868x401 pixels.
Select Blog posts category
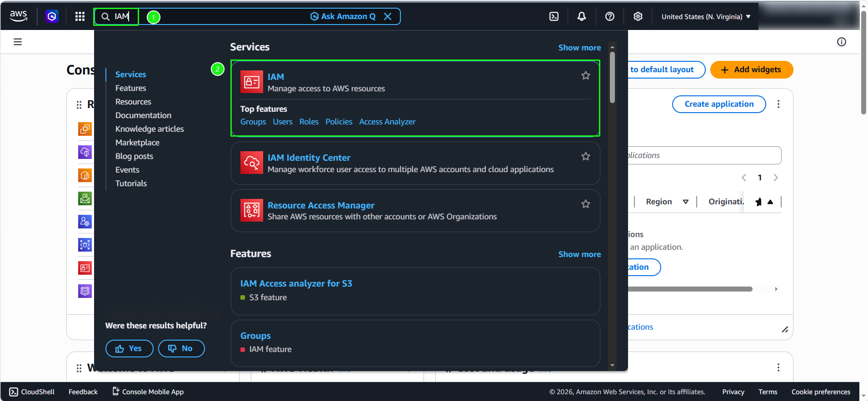134,156
